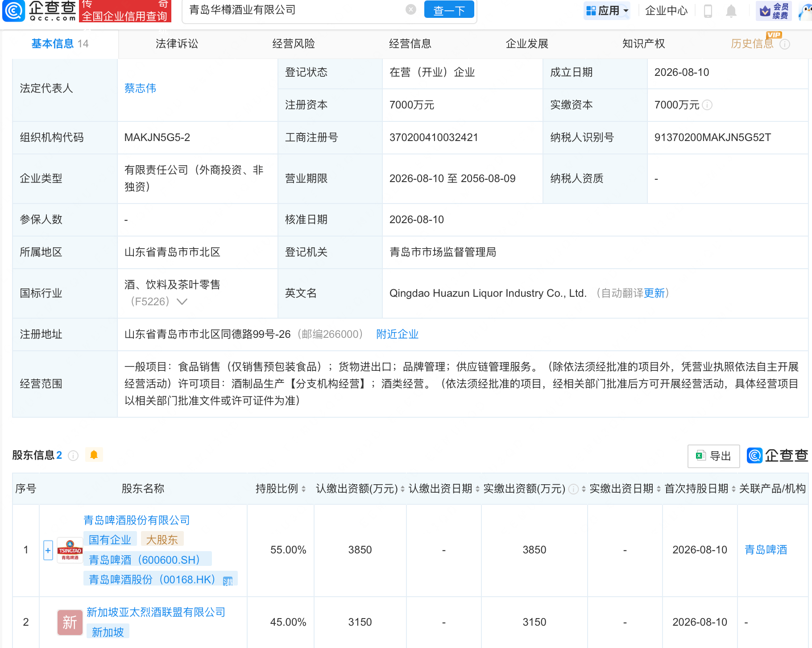Click the 大股东 tag
812x648 pixels.
[162, 540]
